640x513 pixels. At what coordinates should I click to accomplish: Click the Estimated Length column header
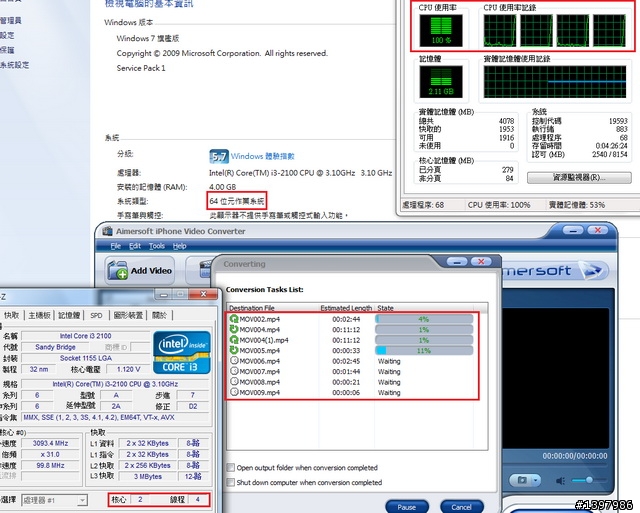tap(346, 308)
